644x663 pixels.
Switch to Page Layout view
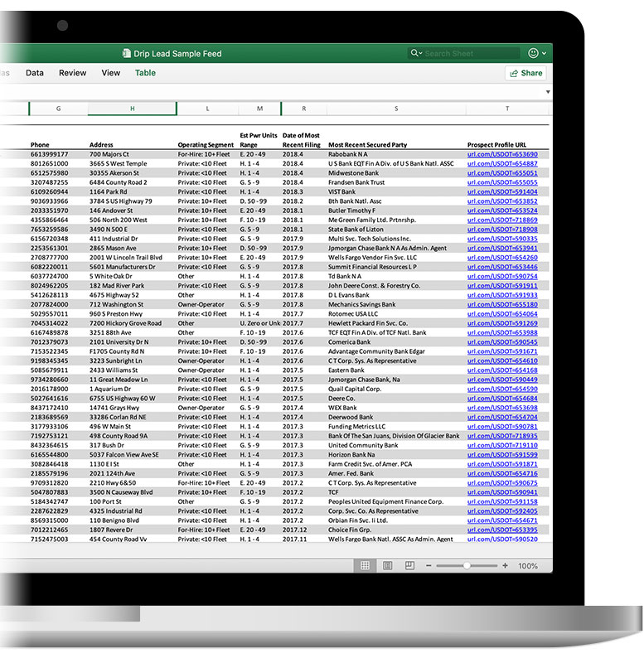(x=387, y=566)
